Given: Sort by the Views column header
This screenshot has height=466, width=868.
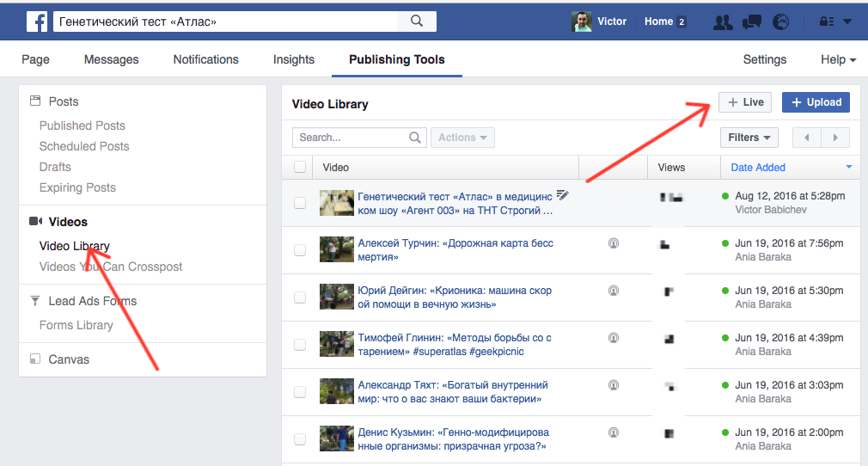Looking at the screenshot, I should point(671,167).
